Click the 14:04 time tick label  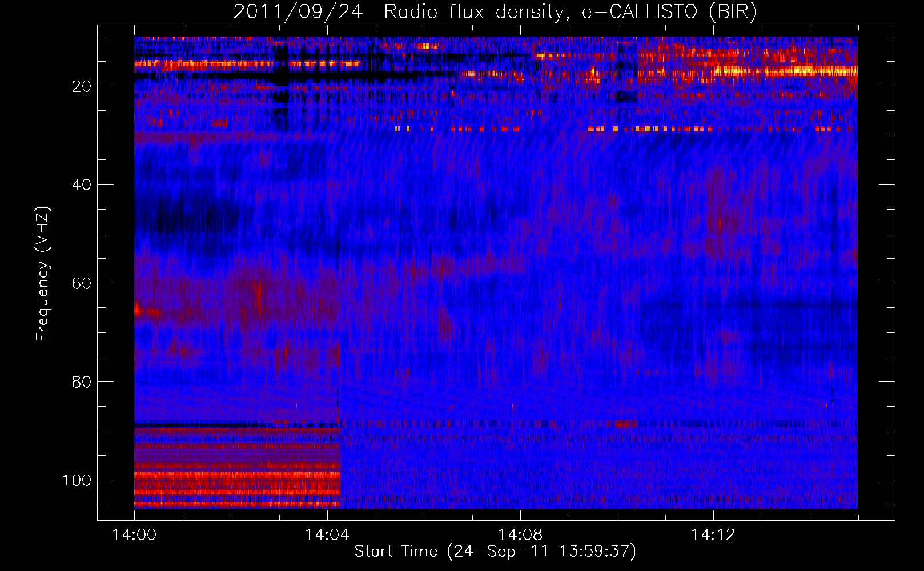327,535
